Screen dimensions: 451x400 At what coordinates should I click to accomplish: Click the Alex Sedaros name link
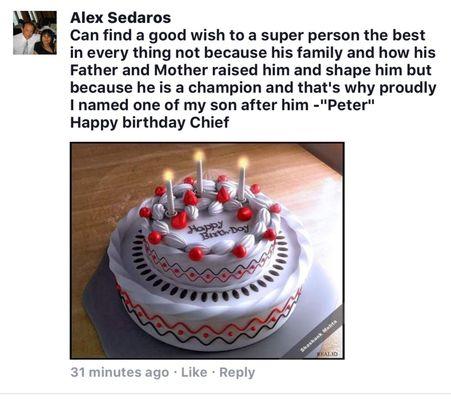pos(120,18)
